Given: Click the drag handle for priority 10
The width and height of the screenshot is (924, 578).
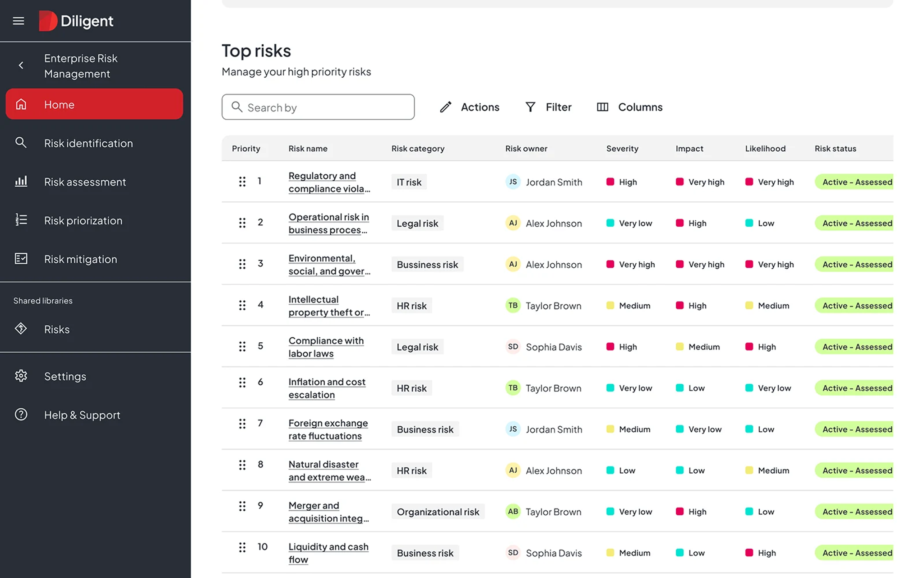Looking at the screenshot, I should (242, 547).
